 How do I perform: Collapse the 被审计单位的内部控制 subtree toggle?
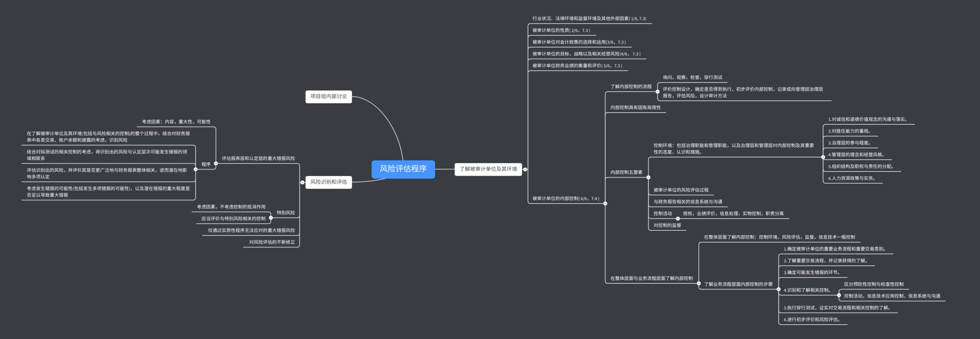[x=605, y=204]
